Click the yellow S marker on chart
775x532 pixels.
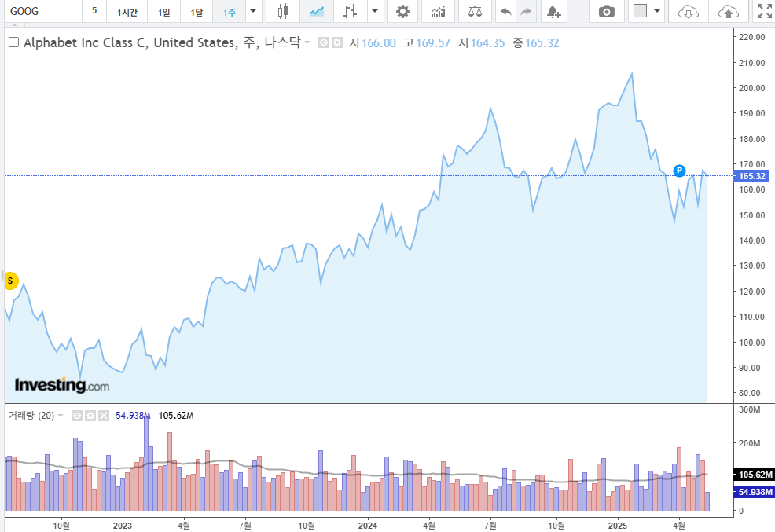pyautogui.click(x=10, y=281)
